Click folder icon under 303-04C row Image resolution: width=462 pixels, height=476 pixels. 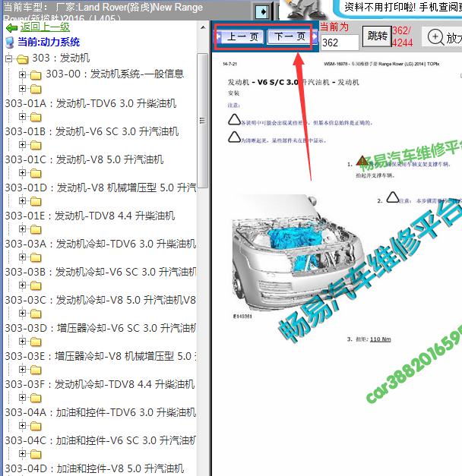(36, 454)
